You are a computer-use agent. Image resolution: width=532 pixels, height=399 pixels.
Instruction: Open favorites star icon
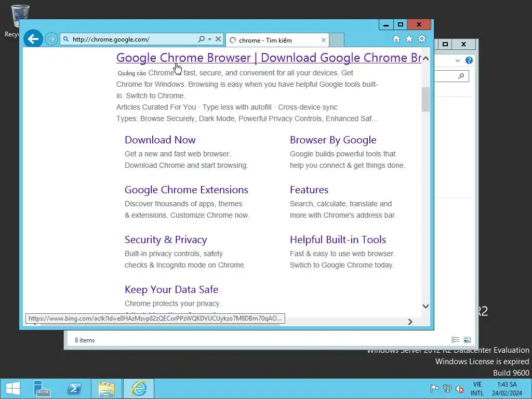pyautogui.click(x=409, y=38)
